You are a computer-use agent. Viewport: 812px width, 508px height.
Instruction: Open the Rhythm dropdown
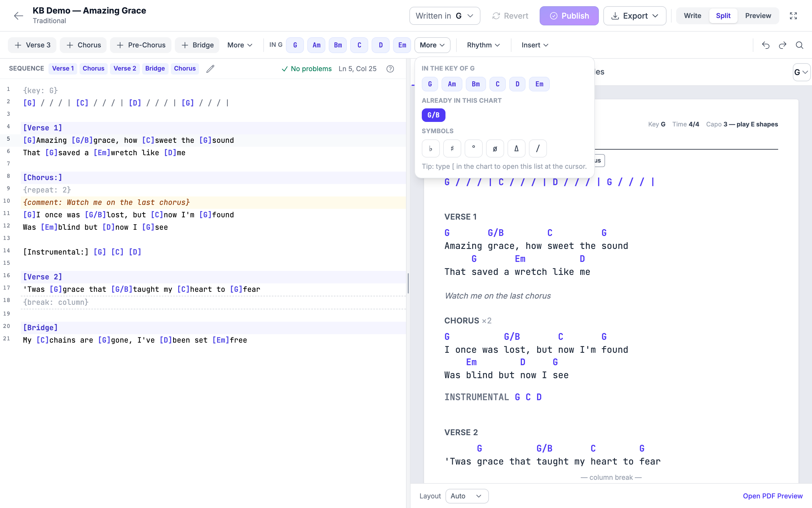(483, 45)
